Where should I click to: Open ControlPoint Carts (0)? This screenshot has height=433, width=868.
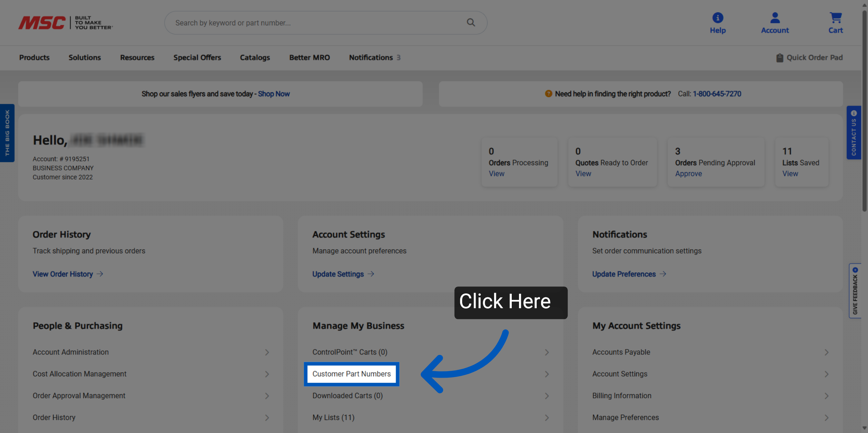[350, 352]
